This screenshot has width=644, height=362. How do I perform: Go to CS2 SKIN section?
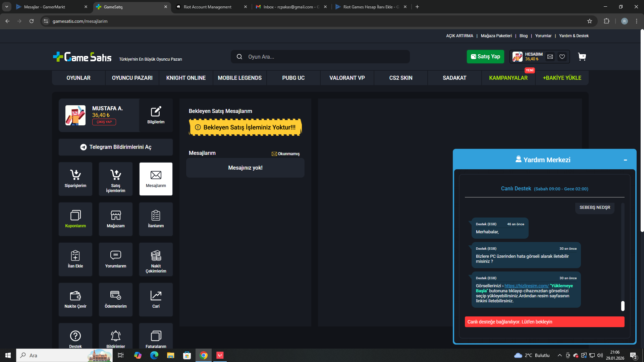(401, 78)
